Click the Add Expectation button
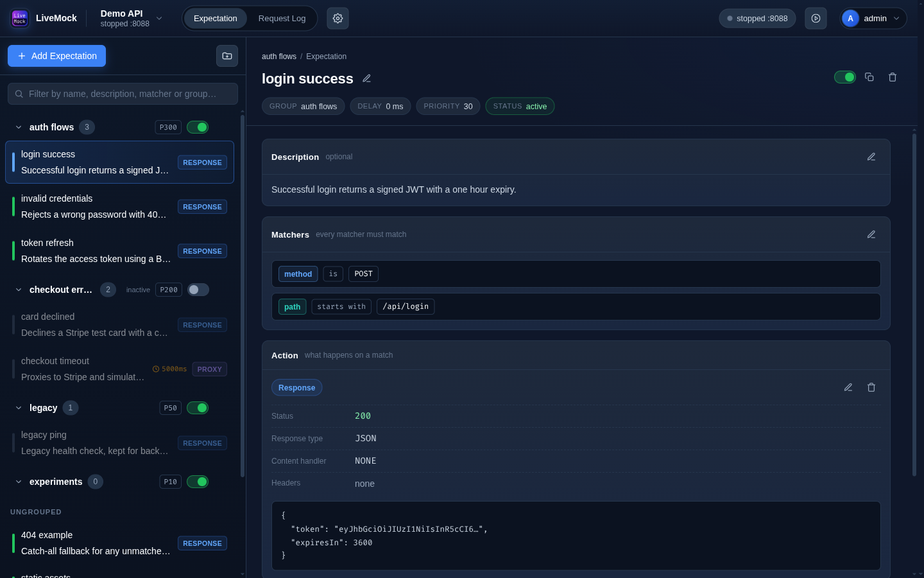Image resolution: width=924 pixels, height=578 pixels. (56, 56)
